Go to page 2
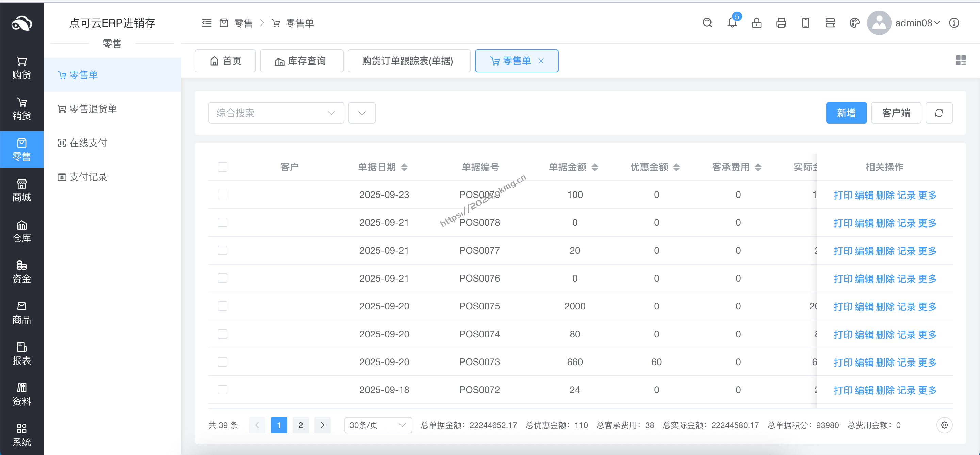The image size is (980, 455). [x=300, y=425]
